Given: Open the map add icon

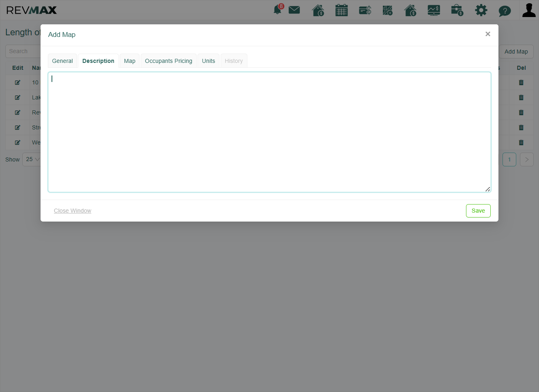Looking at the screenshot, I should [388, 10].
